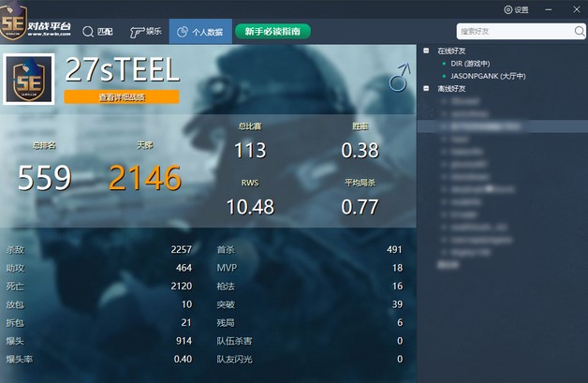Click 查看详细战绩 orange button

point(121,96)
